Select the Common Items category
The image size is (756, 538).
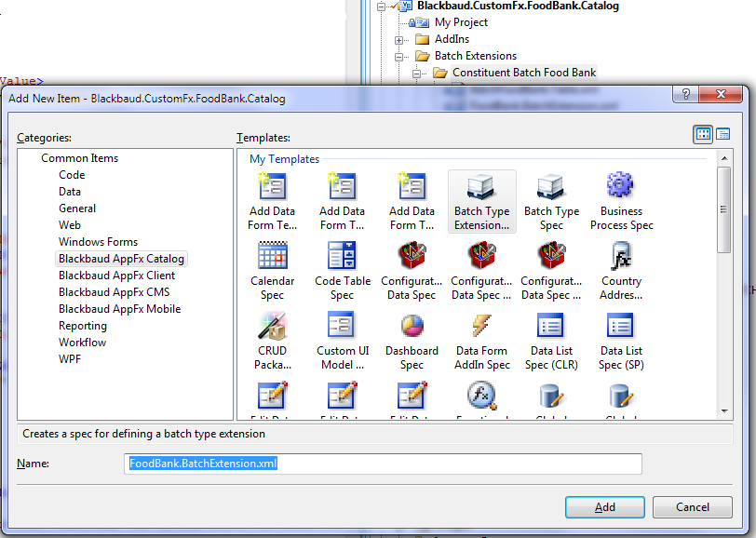click(x=79, y=158)
